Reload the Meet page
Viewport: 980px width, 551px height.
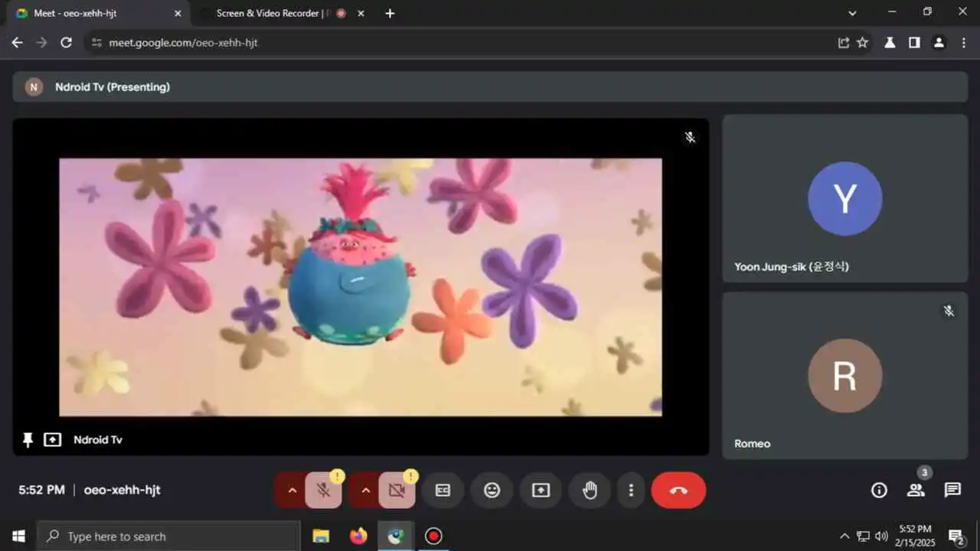pyautogui.click(x=66, y=43)
